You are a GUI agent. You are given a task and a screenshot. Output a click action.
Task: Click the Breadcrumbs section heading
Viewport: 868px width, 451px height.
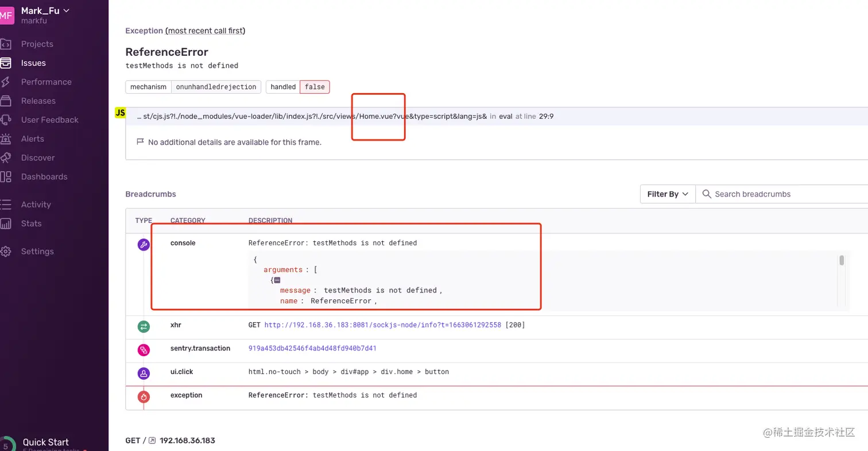pos(150,194)
